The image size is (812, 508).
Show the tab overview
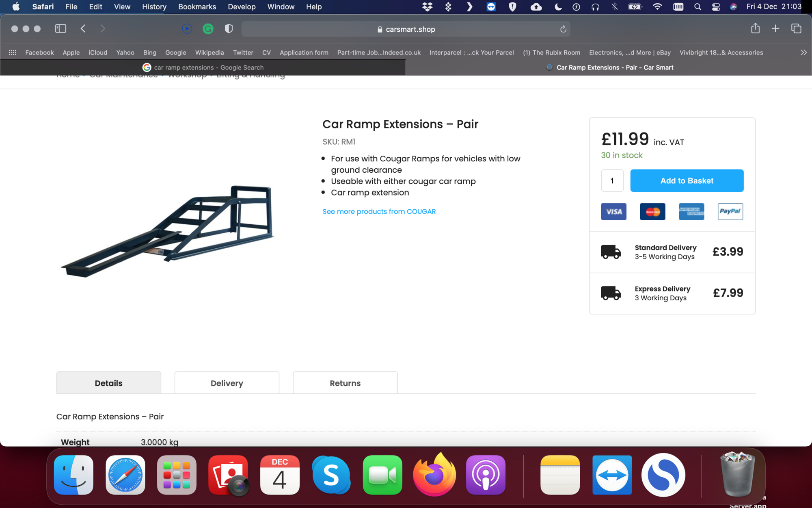796,29
